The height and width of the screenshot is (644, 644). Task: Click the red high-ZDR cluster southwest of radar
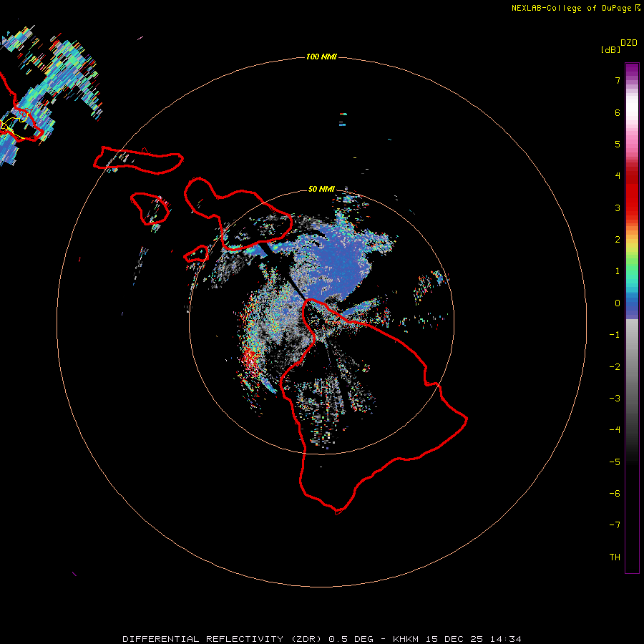tap(249, 359)
